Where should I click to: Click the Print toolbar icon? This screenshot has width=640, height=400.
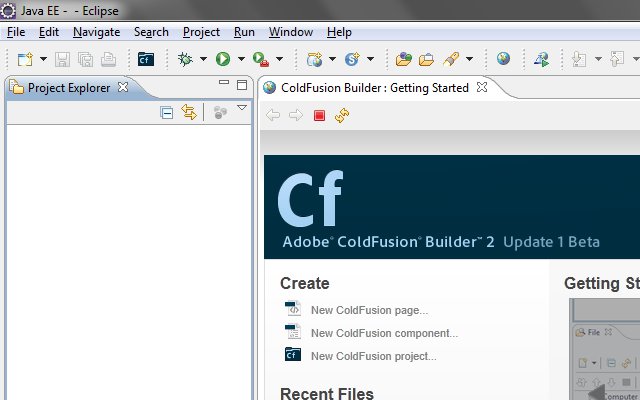click(x=108, y=60)
